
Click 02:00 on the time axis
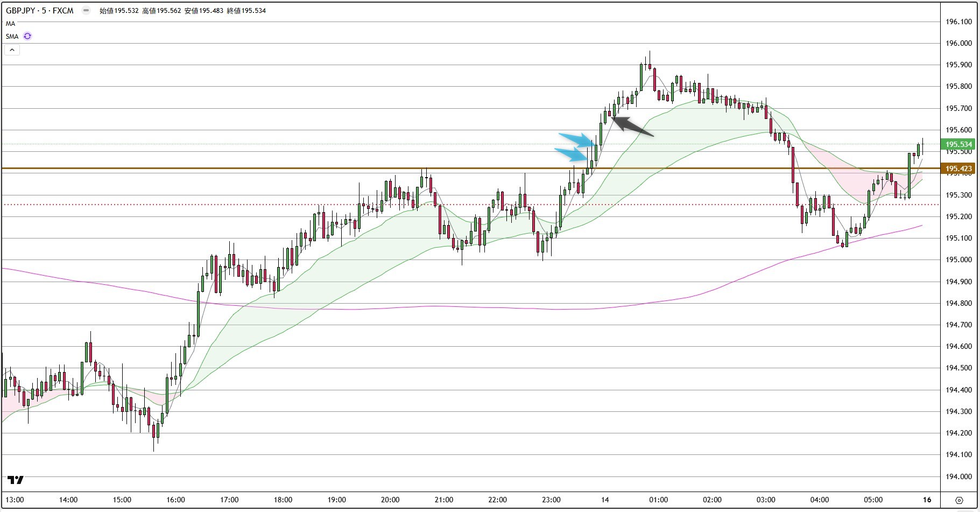[712, 500]
